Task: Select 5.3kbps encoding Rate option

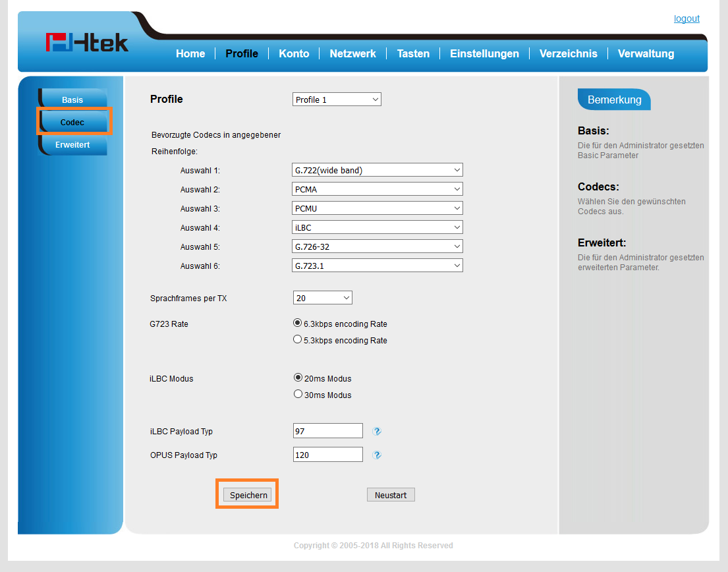Action: click(x=297, y=340)
